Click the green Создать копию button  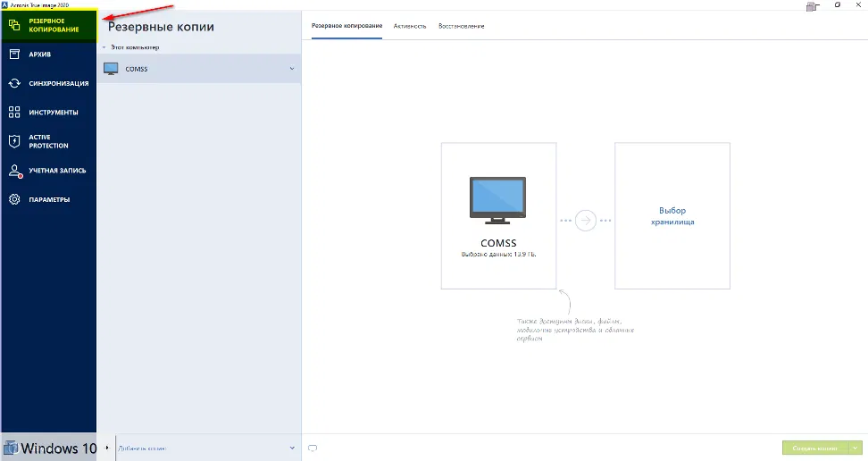click(x=815, y=448)
